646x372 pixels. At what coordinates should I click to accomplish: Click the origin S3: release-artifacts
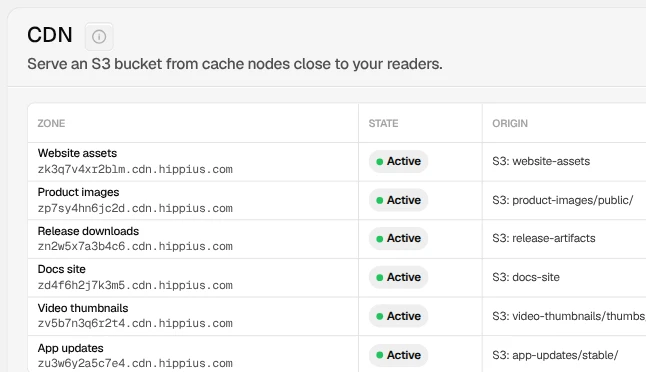(x=544, y=238)
